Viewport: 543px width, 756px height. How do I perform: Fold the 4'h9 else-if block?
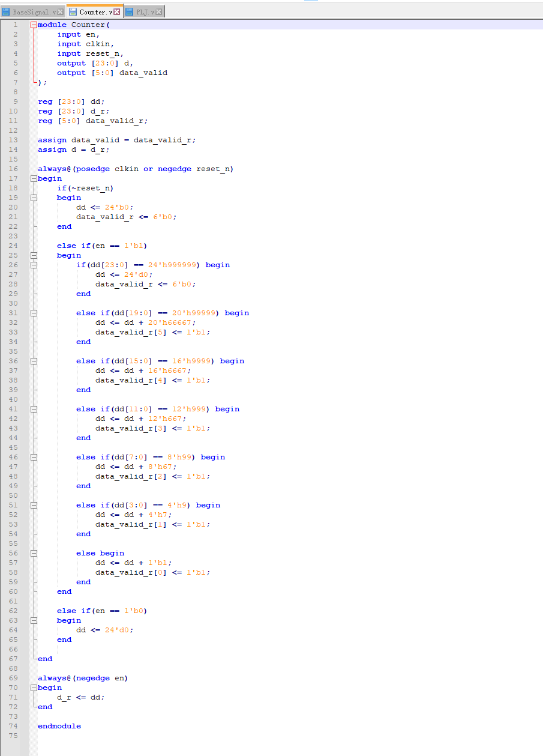[x=34, y=505]
